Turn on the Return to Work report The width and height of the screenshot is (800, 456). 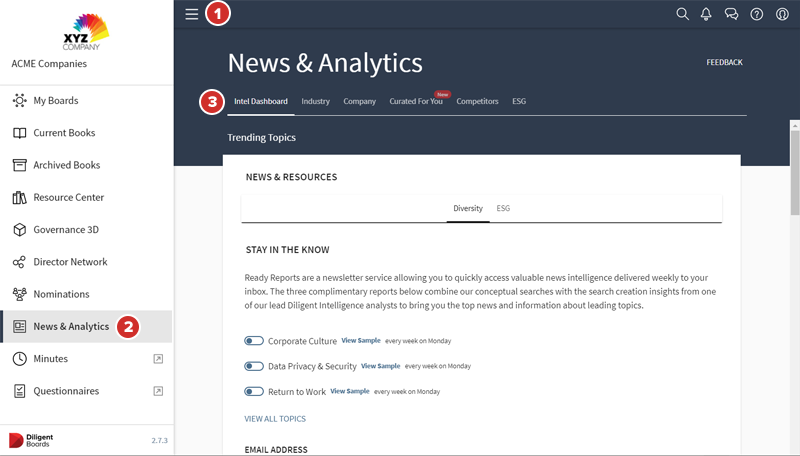pyautogui.click(x=253, y=392)
